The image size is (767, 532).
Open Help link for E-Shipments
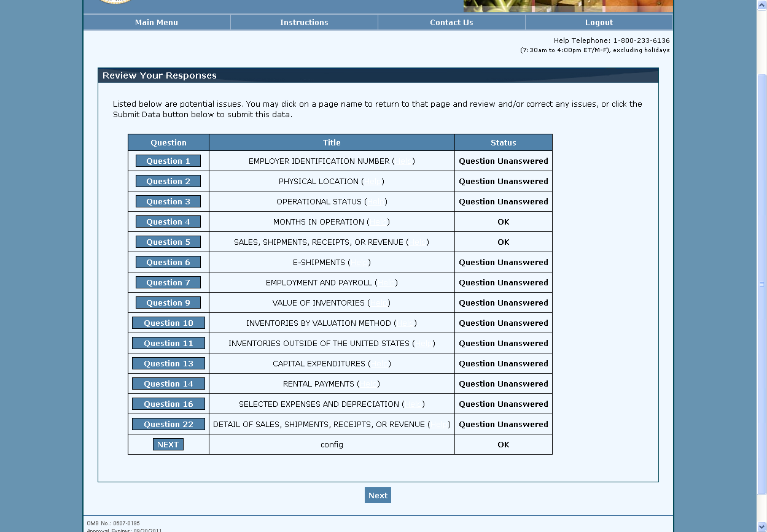pos(359,262)
